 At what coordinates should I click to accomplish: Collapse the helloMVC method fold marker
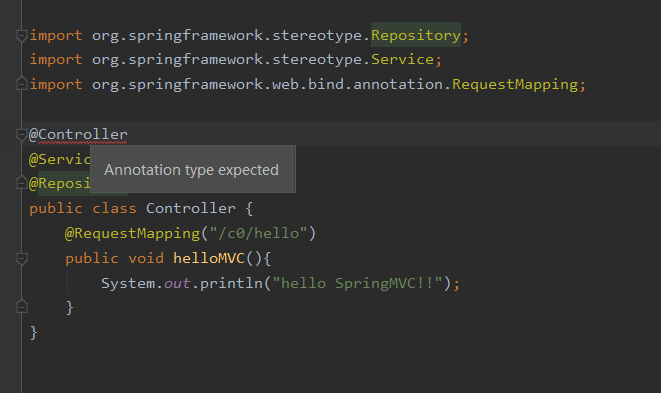click(x=21, y=258)
